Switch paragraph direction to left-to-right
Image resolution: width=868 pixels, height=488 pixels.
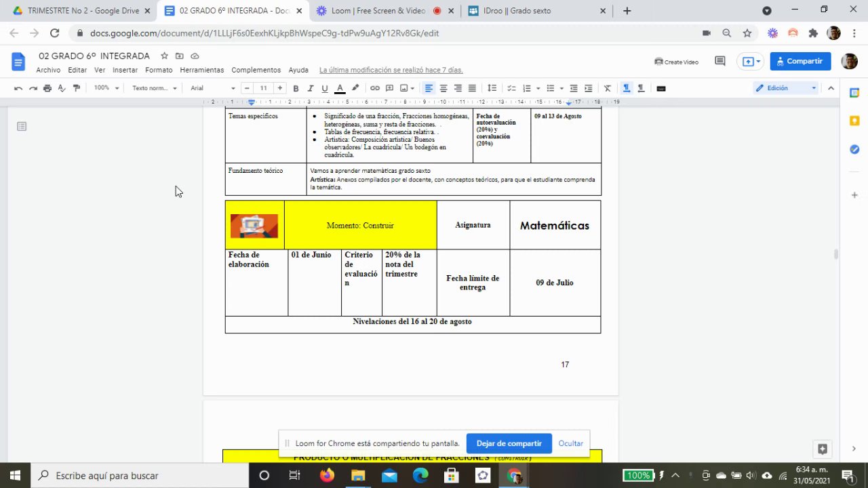point(627,88)
